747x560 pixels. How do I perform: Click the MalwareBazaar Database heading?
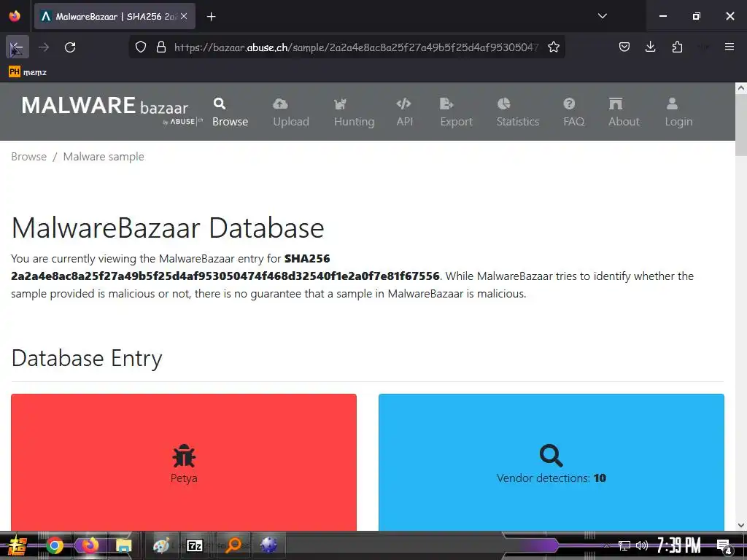coord(168,227)
